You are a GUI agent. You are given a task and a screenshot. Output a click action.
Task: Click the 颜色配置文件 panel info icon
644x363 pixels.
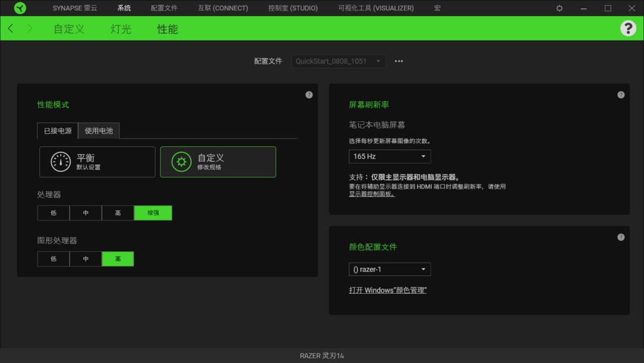tap(621, 236)
